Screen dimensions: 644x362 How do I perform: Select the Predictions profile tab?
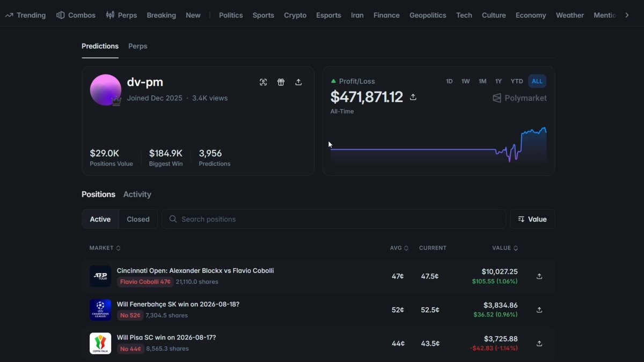click(100, 46)
